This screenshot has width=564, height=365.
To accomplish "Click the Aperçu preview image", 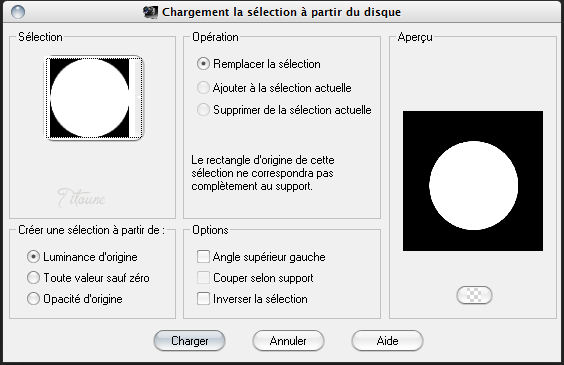I will [x=473, y=181].
